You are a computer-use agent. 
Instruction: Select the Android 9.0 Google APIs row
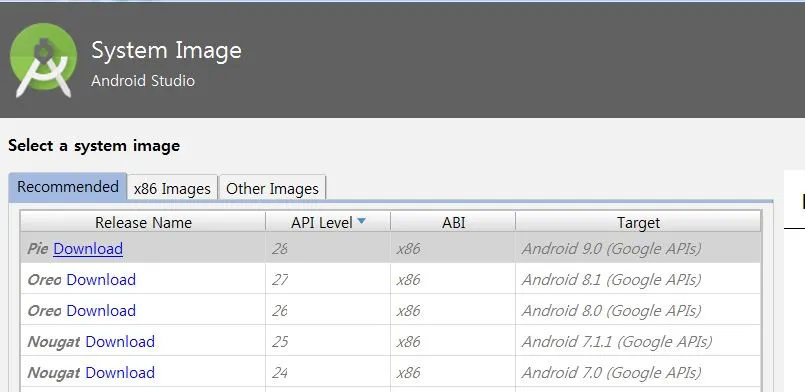click(x=391, y=248)
